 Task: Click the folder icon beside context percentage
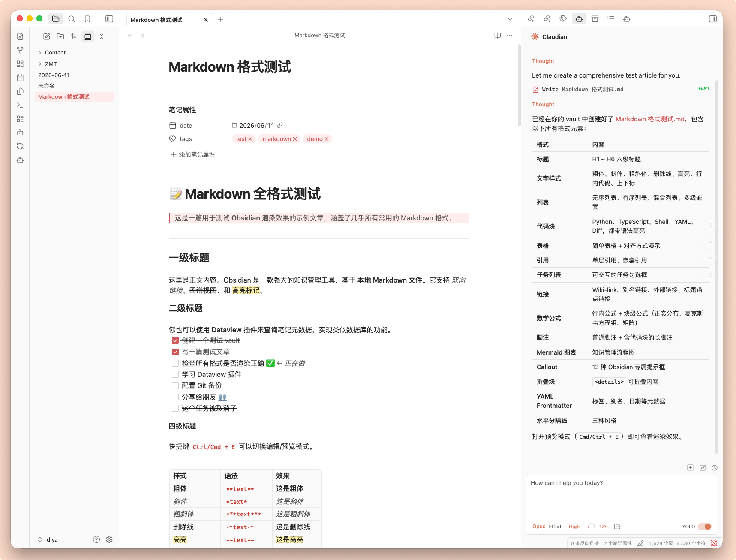coord(617,527)
